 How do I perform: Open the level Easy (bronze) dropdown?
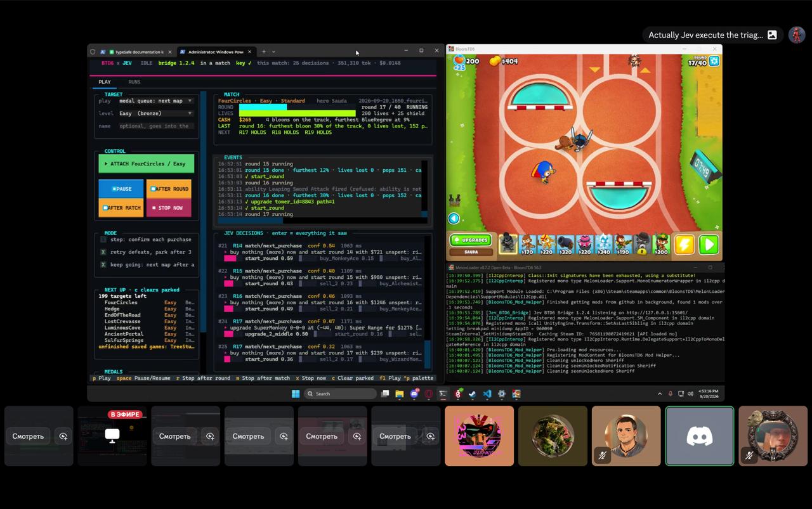155,113
